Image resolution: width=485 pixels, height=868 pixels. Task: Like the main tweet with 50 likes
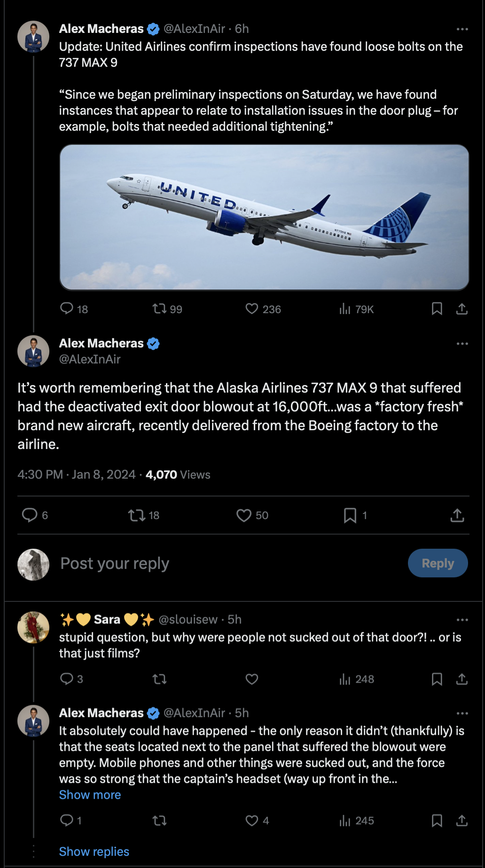[x=243, y=515]
